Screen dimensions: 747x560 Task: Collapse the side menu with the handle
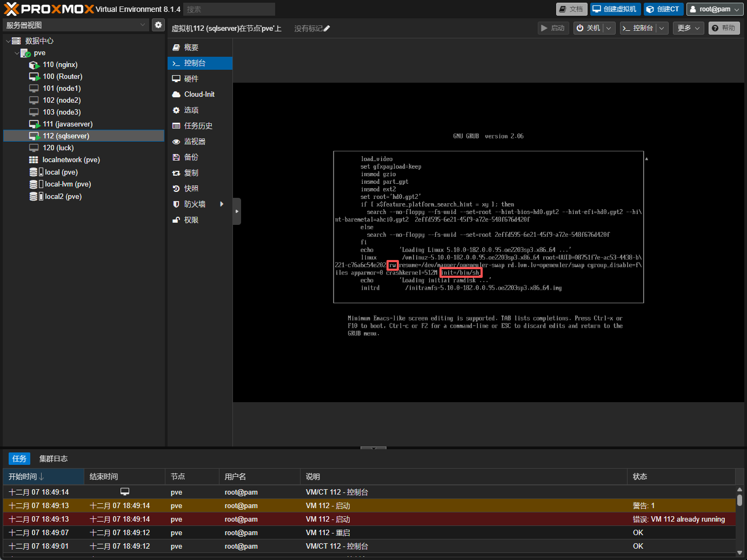237,211
